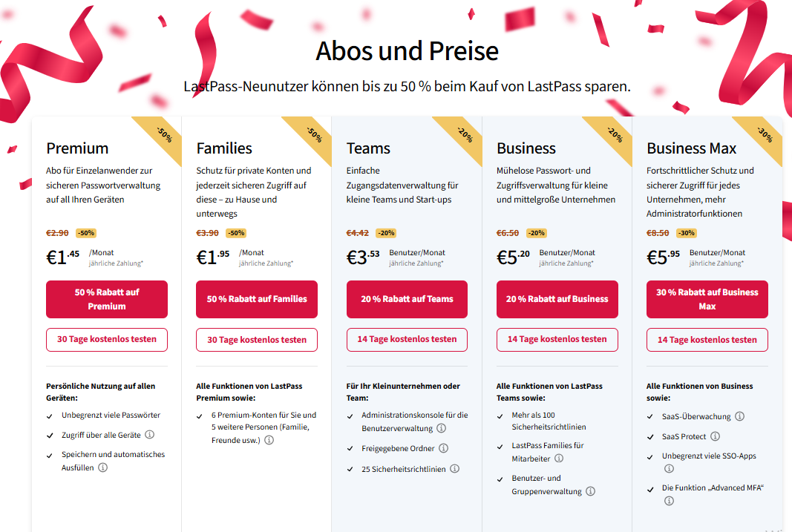Click "14 Tage kostenlos testen" under Teams
The image size is (792, 532).
[407, 339]
